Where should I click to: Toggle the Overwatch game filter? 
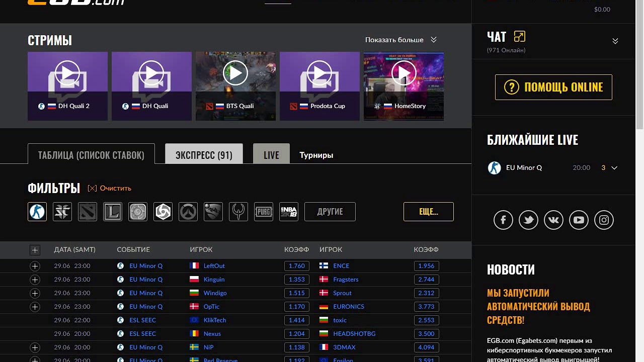(188, 212)
